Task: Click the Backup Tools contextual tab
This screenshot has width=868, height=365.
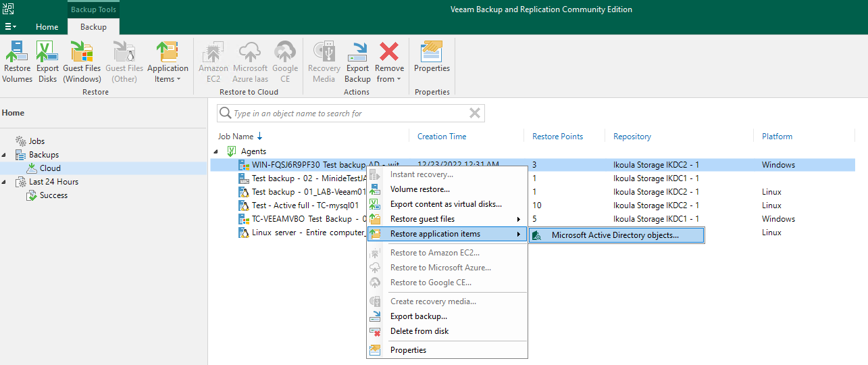Action: [x=93, y=9]
